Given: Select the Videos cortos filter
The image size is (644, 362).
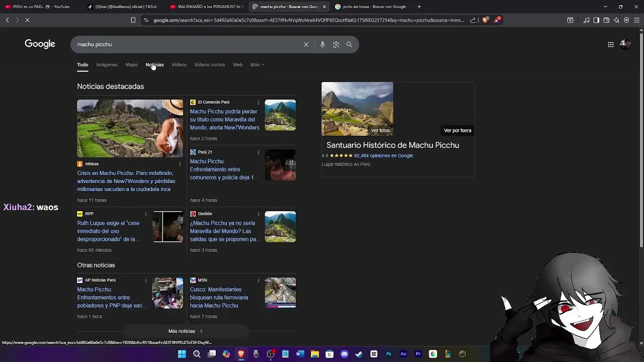Looking at the screenshot, I should point(209,64).
